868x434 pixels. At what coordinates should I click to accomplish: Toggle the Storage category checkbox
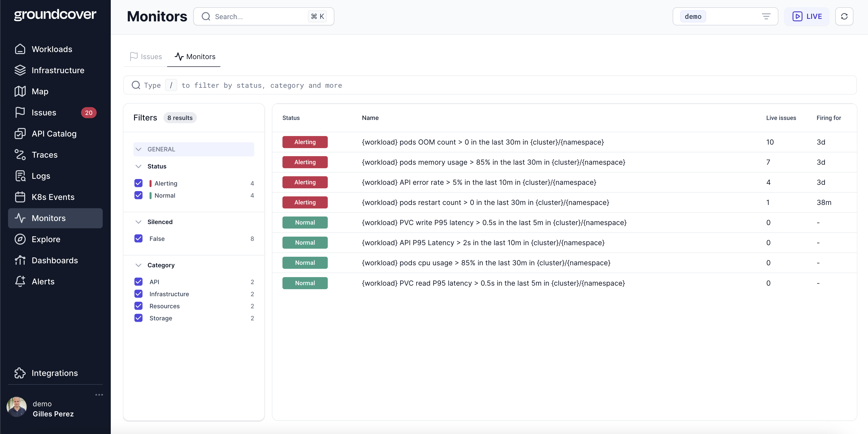(x=138, y=318)
